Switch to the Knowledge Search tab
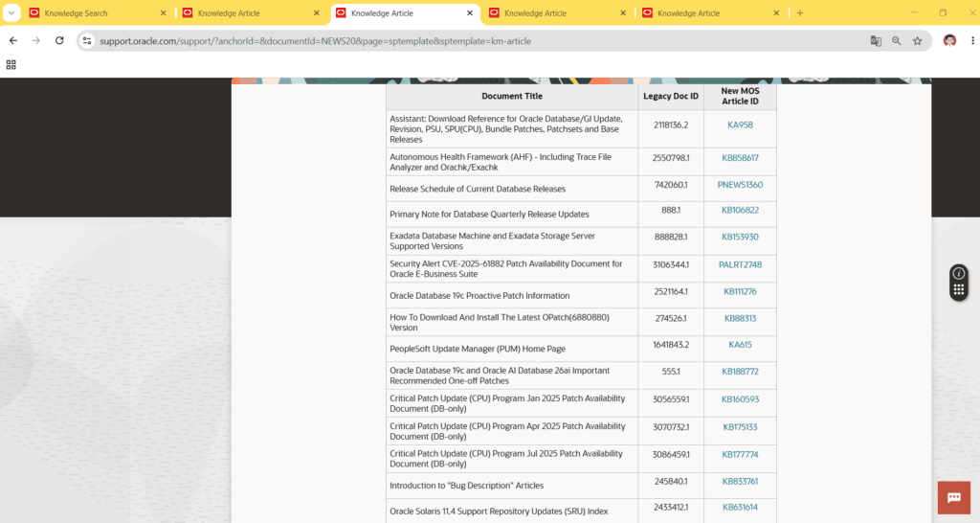 click(x=99, y=12)
